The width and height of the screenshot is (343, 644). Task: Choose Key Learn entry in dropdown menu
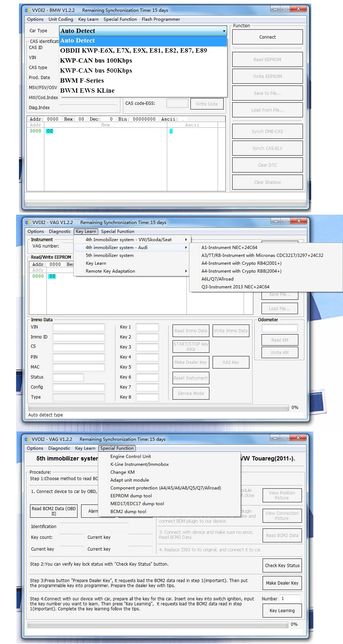point(131,263)
